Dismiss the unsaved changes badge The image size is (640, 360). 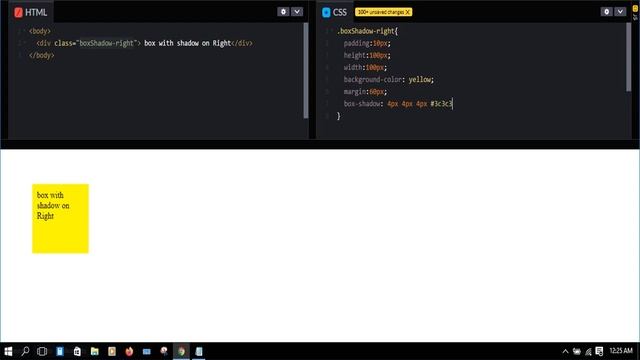[x=407, y=12]
